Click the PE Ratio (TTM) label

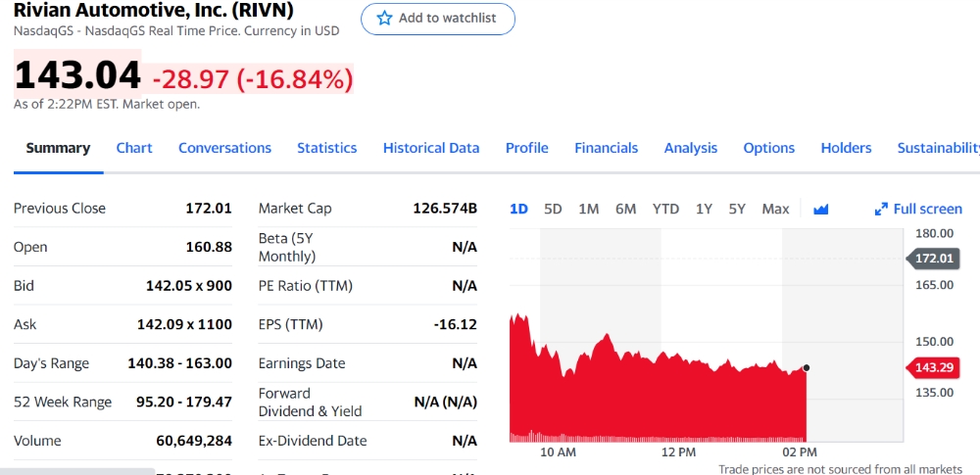click(306, 286)
